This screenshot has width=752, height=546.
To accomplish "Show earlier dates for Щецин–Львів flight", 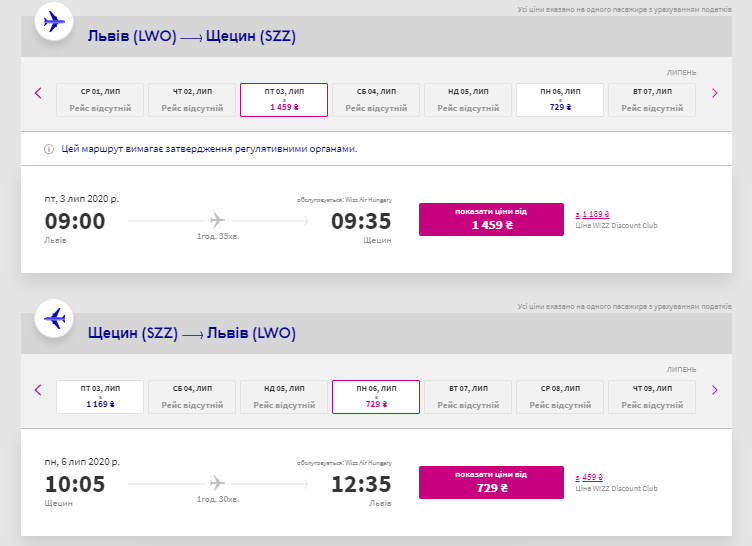I will 38,390.
